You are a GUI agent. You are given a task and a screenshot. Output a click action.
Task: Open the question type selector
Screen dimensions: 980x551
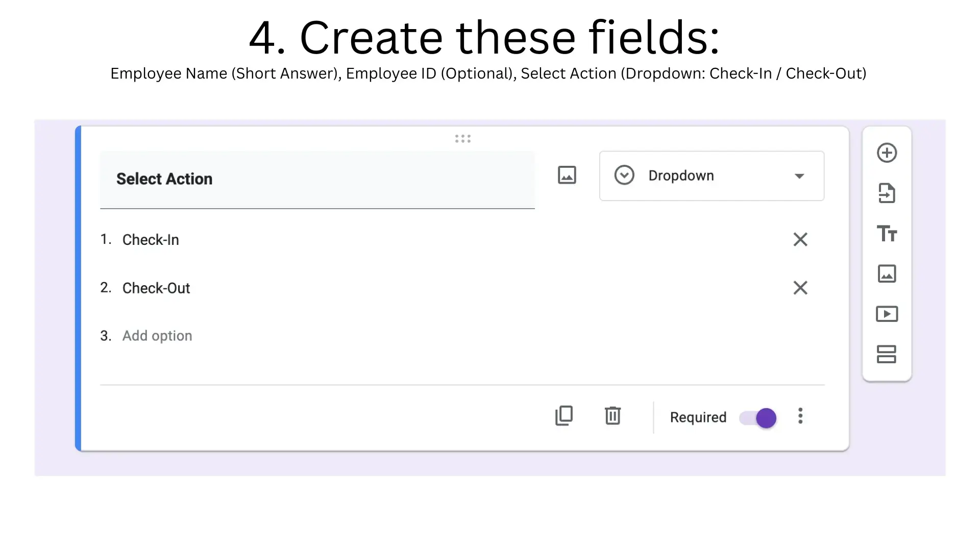point(711,176)
